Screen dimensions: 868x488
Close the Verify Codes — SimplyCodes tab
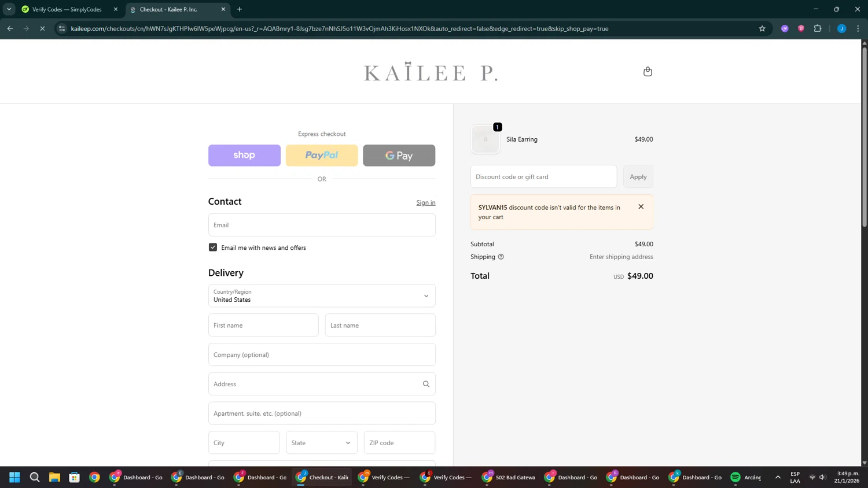click(x=116, y=9)
